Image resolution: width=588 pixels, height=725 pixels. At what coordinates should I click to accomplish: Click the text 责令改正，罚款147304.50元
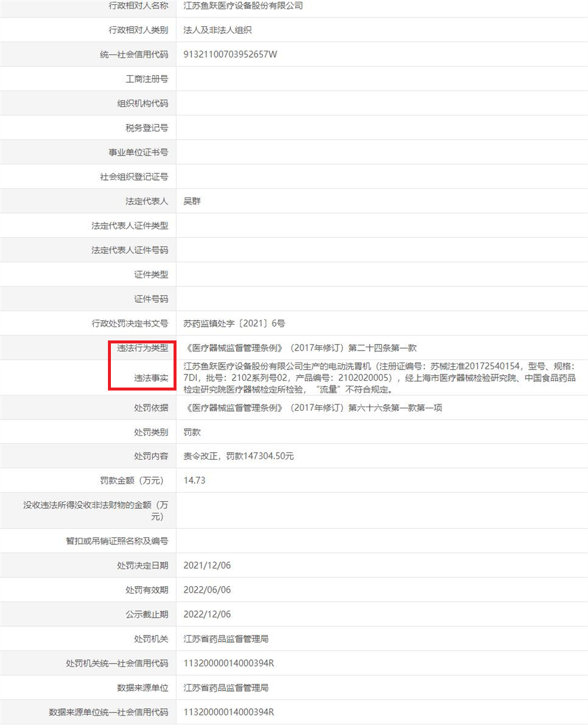point(239,456)
